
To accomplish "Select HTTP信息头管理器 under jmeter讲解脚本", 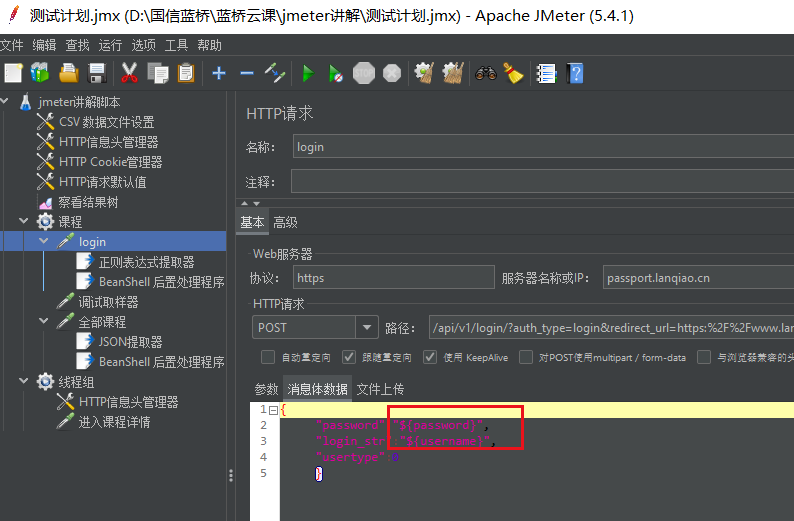I will pyautogui.click(x=108, y=142).
